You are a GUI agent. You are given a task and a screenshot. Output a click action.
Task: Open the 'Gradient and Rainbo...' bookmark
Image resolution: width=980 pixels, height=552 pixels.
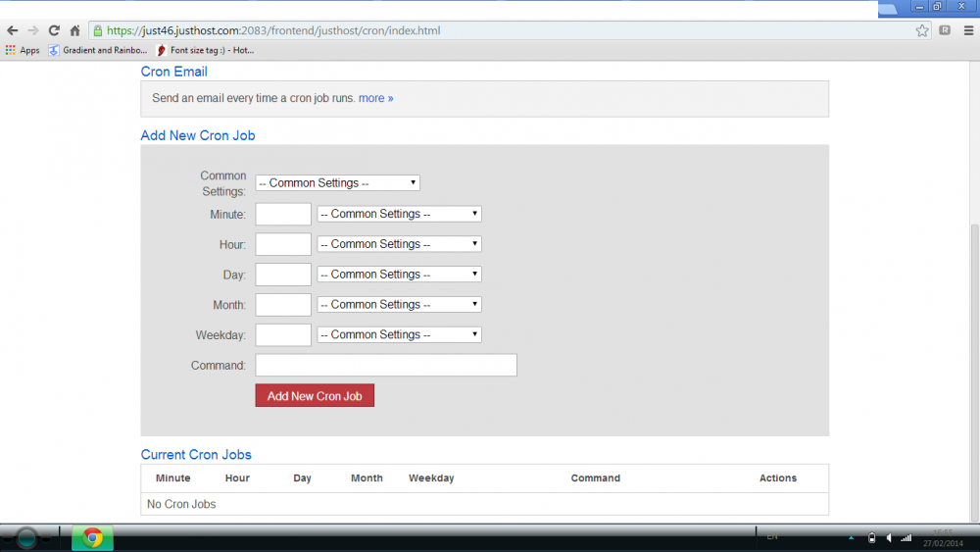click(x=98, y=50)
